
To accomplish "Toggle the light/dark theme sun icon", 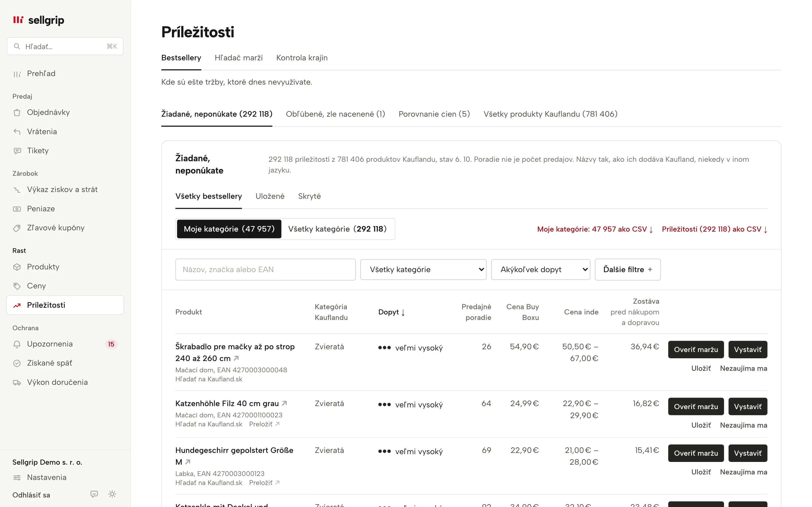I will (x=112, y=494).
